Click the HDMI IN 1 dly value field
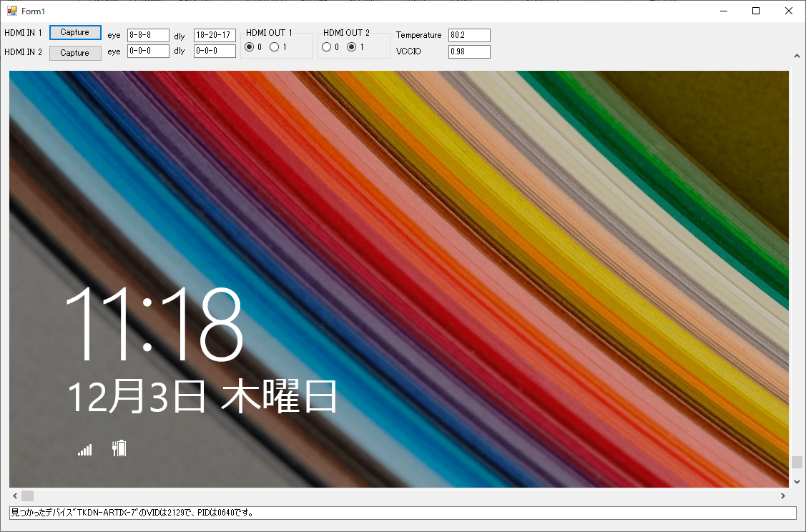The image size is (806, 532). point(215,35)
